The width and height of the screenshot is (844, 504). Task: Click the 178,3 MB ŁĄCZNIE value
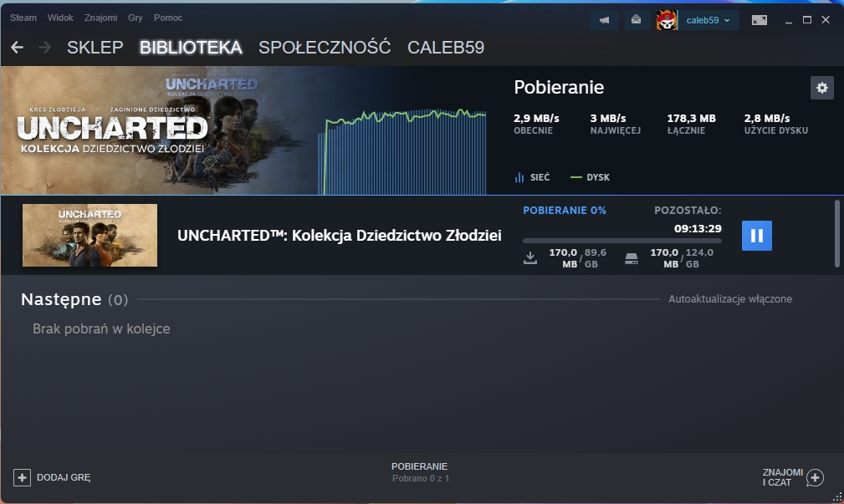[x=691, y=119]
